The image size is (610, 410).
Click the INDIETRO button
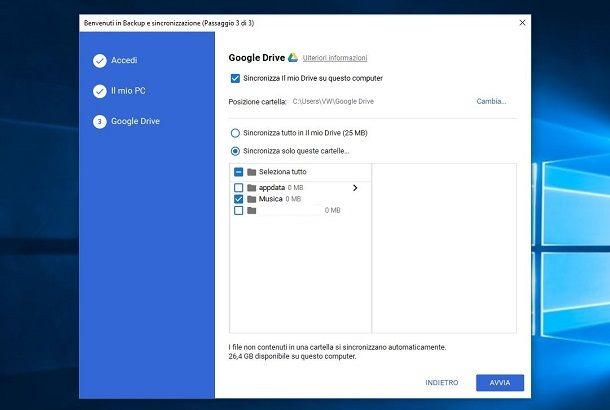coord(442,383)
